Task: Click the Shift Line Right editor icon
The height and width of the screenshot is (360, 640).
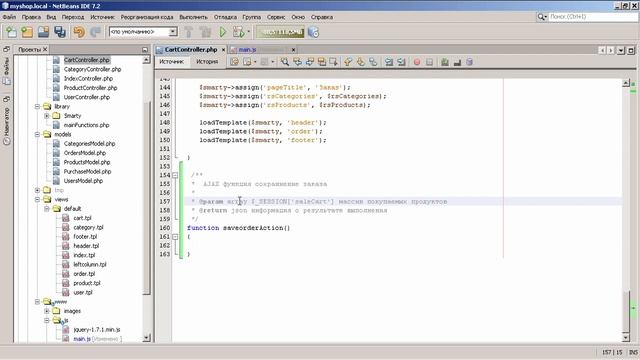Action: tap(402, 62)
